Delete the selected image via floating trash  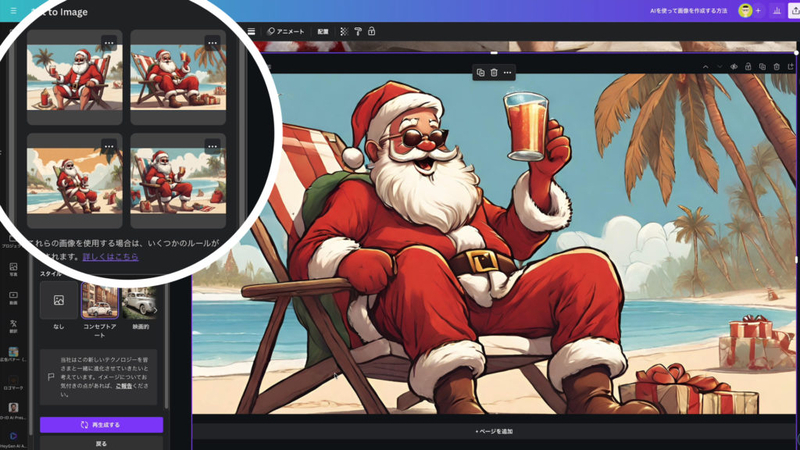(x=494, y=72)
